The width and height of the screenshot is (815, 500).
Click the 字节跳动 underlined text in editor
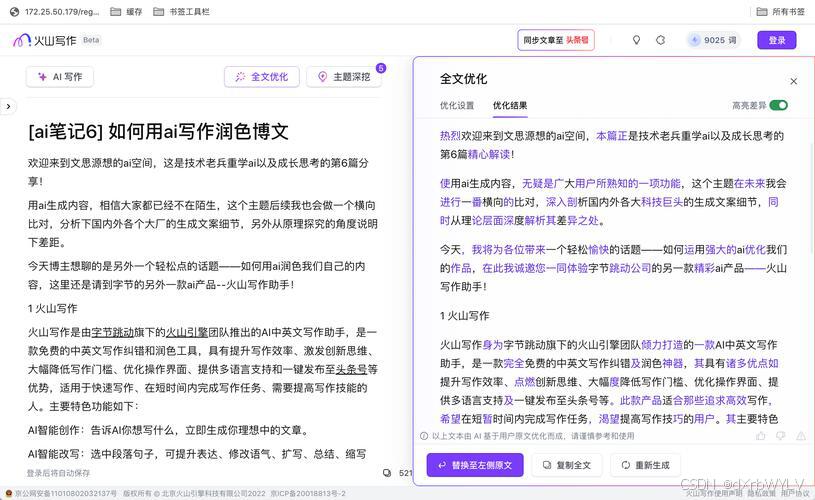[112, 332]
